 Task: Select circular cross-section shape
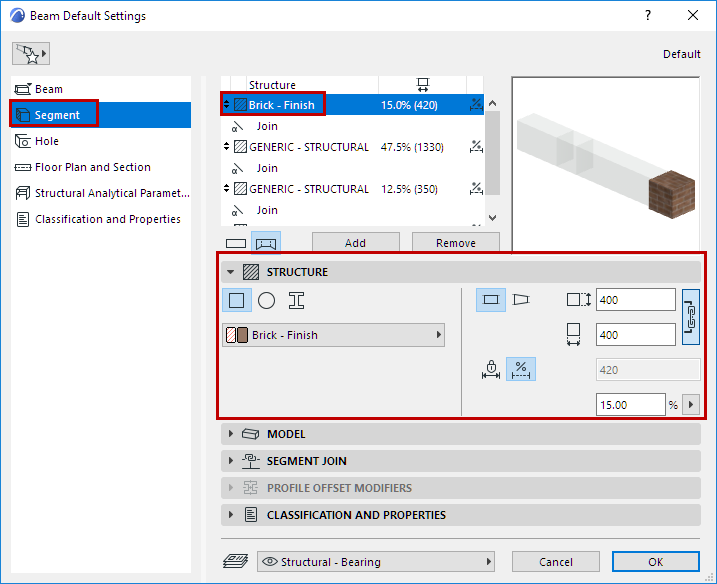pyautogui.click(x=266, y=300)
